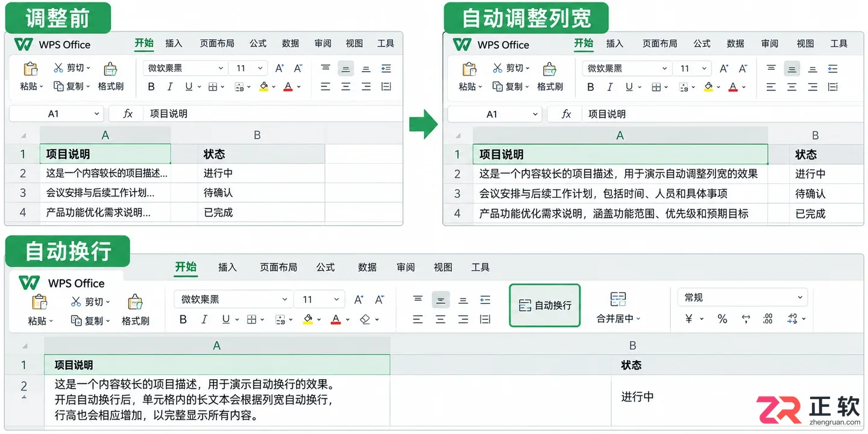Select the clear-format eraser icon in 自动换行 panel
Viewport: 868px width, 434px height.
[365, 319]
